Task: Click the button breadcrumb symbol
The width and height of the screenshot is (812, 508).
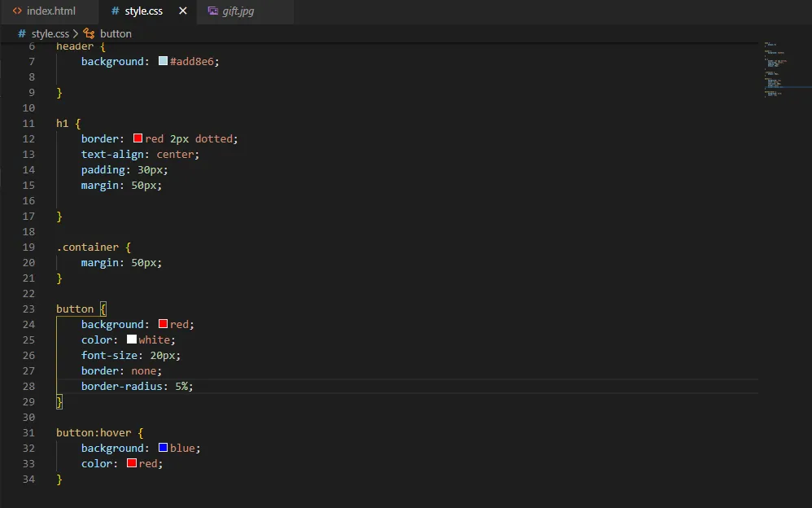Action: click(x=116, y=33)
